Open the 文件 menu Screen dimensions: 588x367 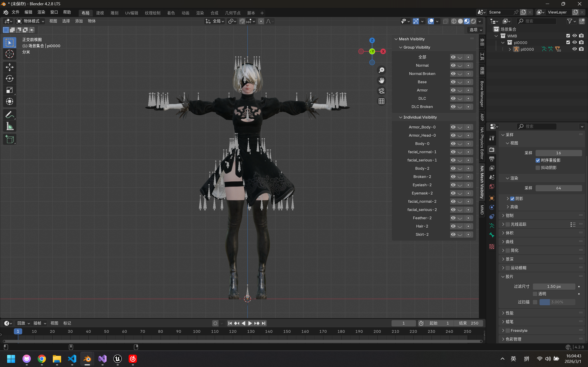(x=15, y=12)
